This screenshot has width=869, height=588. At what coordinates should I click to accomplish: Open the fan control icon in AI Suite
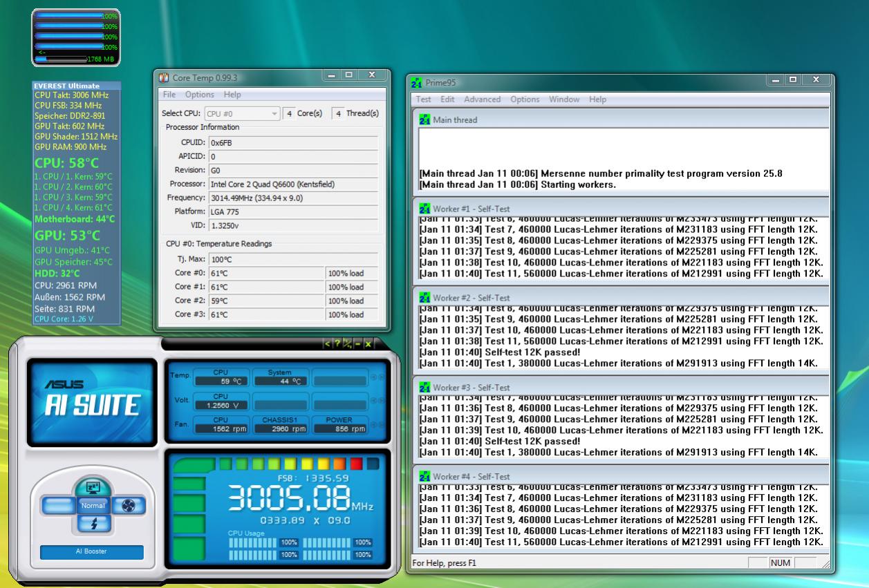click(x=127, y=506)
